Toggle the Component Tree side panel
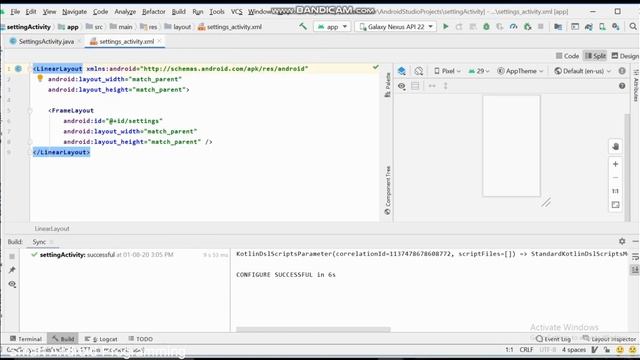Image resolution: width=640 pixels, height=360 pixels. [x=387, y=190]
